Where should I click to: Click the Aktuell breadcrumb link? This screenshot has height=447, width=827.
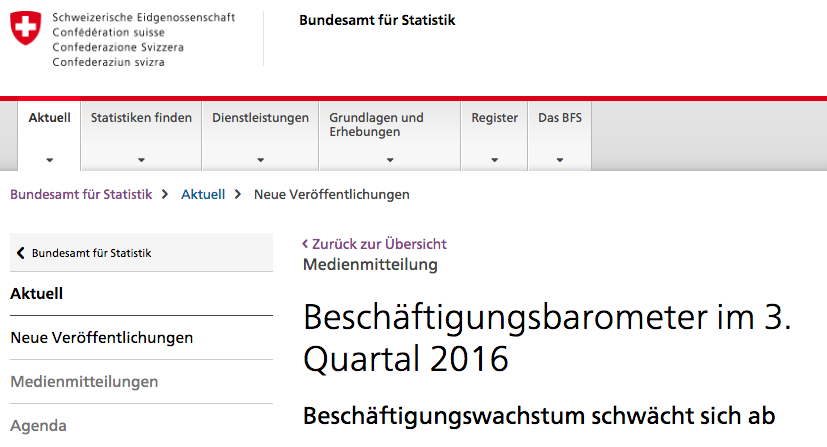coord(203,194)
